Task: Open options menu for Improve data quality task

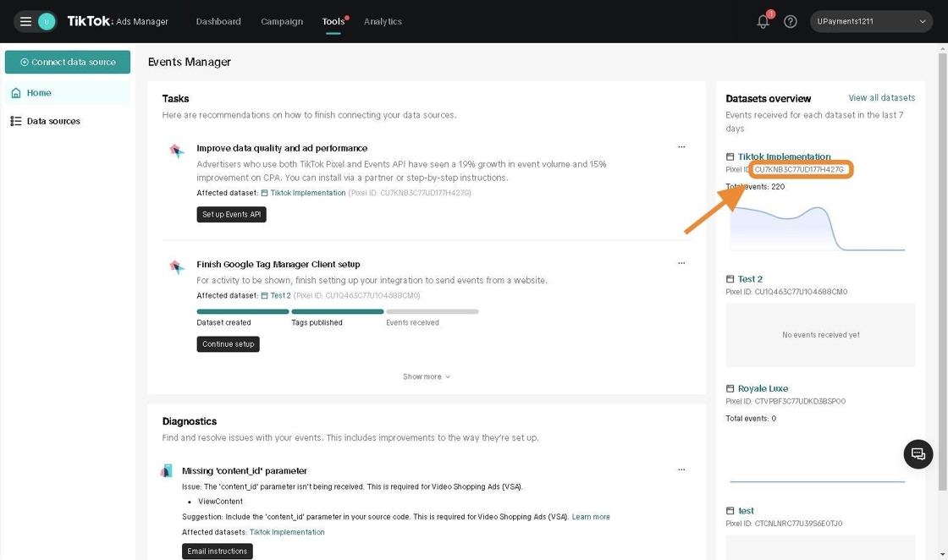Action: (x=681, y=147)
